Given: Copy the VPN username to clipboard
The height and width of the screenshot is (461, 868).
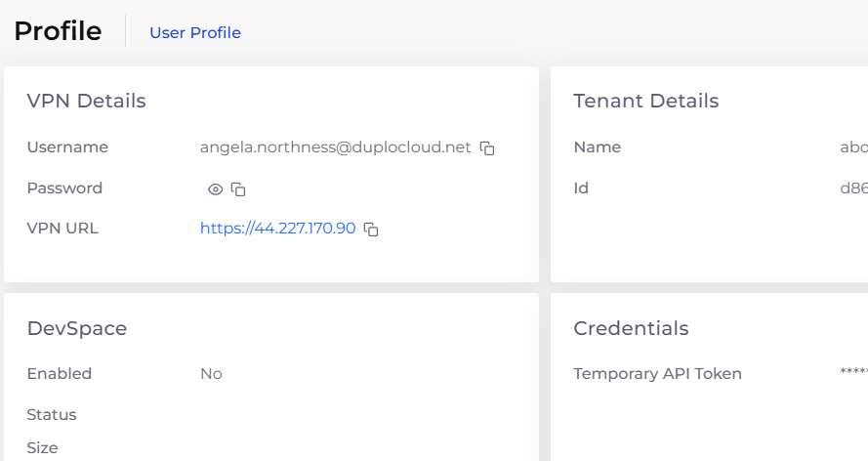Looking at the screenshot, I should click(487, 148).
